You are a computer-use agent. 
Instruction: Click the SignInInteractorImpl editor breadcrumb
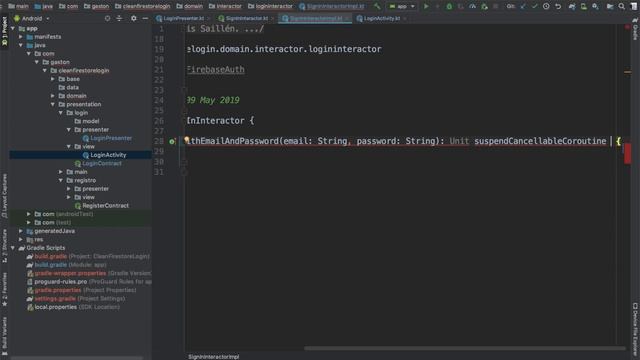pyautogui.click(x=213, y=357)
